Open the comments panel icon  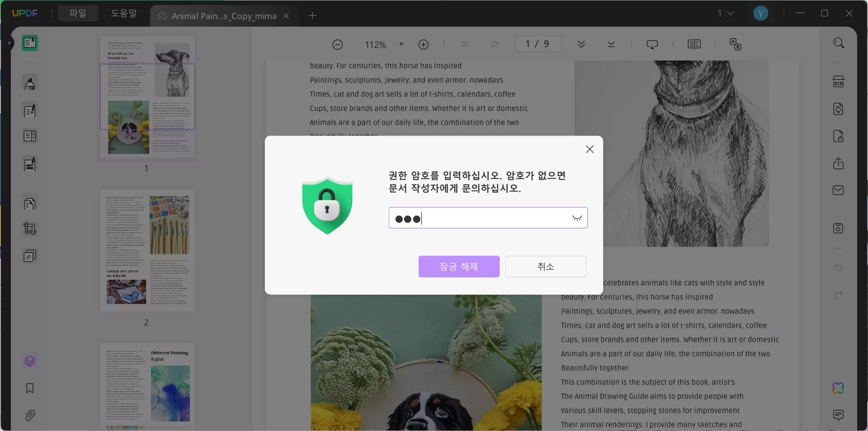click(839, 415)
